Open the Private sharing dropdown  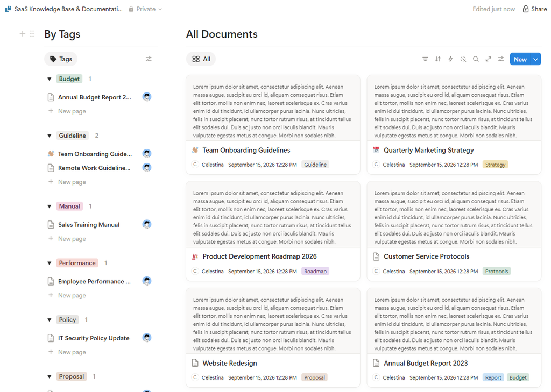pos(145,9)
